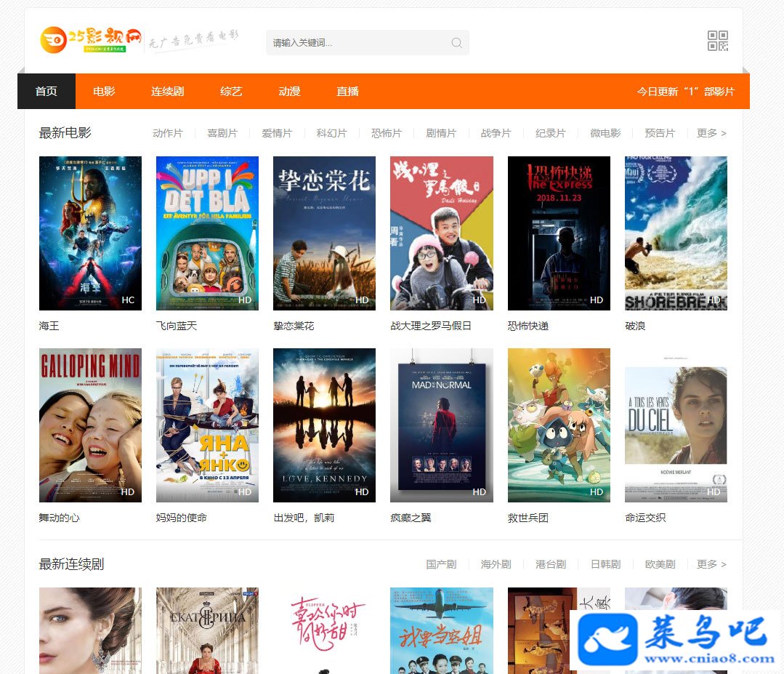Open the 电影 nav tab
Screen dimensions: 784x674
[x=104, y=91]
